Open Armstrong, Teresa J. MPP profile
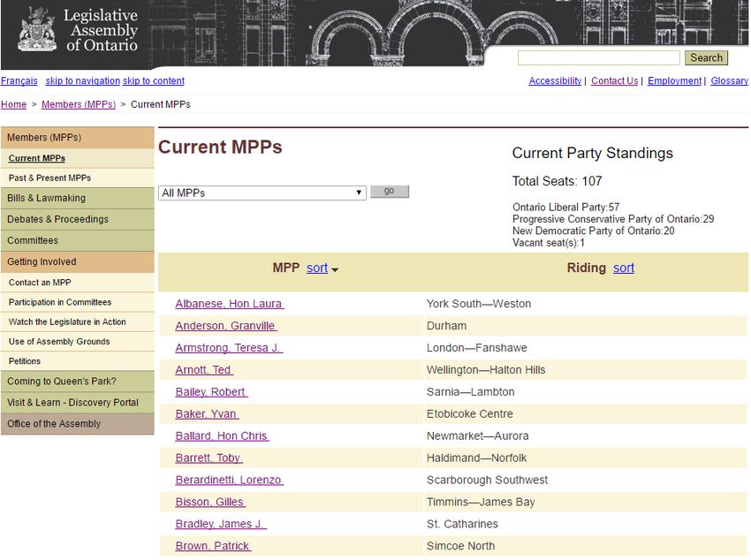The height and width of the screenshot is (560, 751). pyautogui.click(x=229, y=348)
